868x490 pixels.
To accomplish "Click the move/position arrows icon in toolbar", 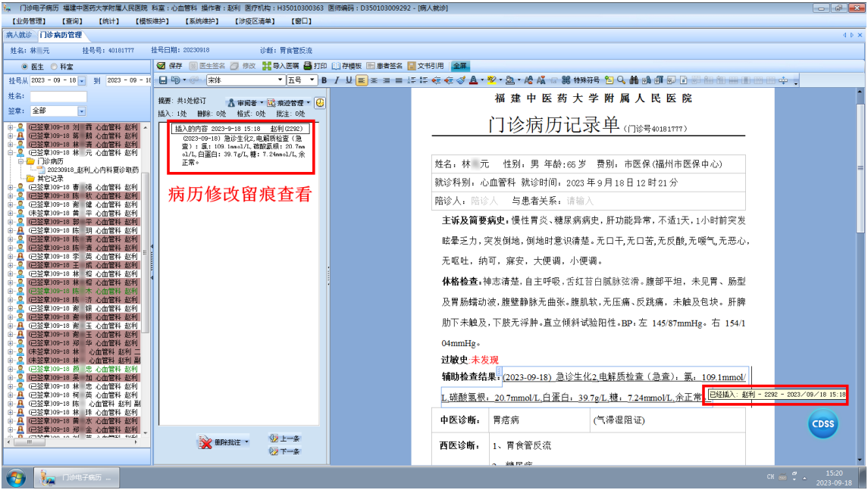I will (783, 80).
